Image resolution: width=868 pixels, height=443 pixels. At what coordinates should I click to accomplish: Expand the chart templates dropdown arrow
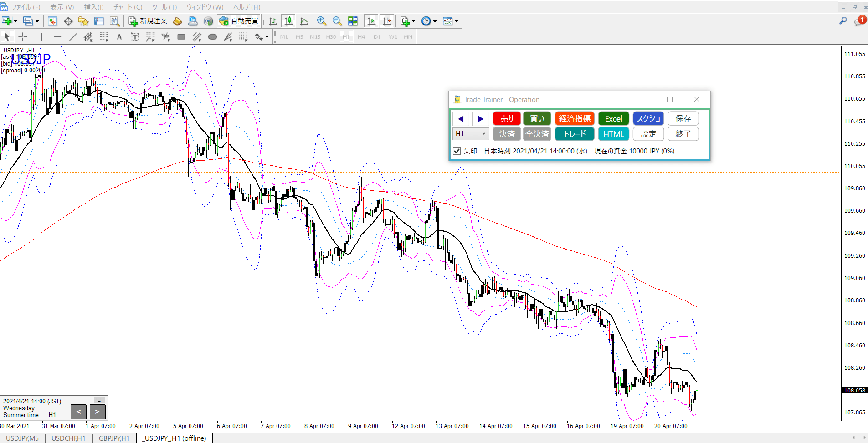tap(456, 21)
